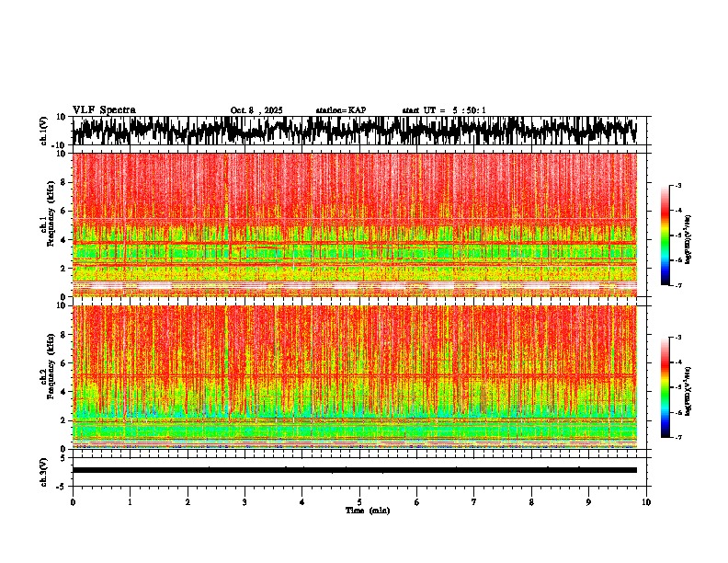
Task: Click time axis tick label "4"
Action: (x=302, y=502)
